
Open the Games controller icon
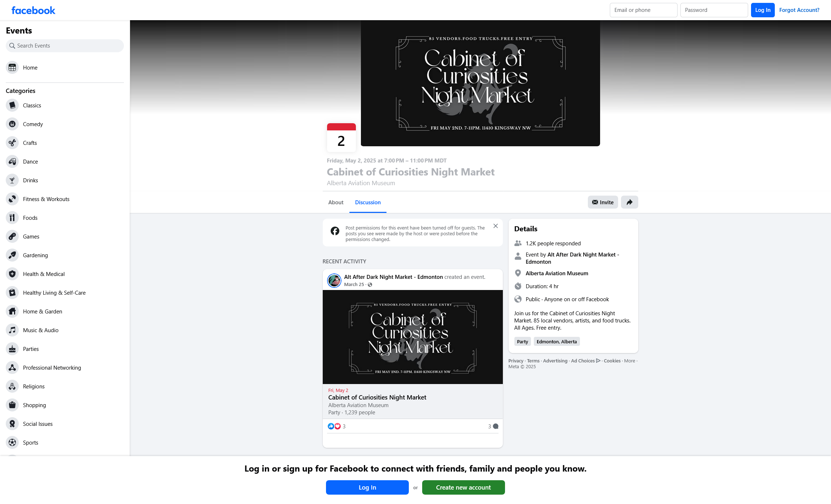click(x=12, y=236)
